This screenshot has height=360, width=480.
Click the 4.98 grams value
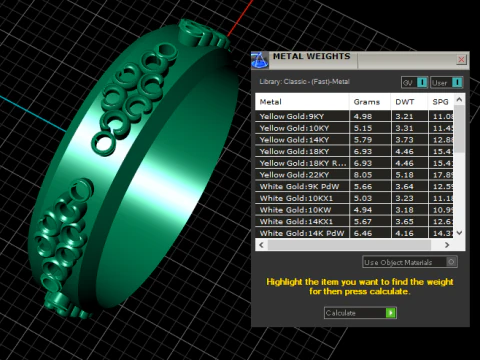(x=363, y=116)
